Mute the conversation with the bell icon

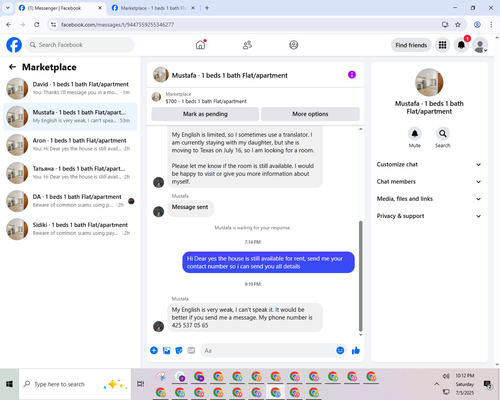pos(415,134)
